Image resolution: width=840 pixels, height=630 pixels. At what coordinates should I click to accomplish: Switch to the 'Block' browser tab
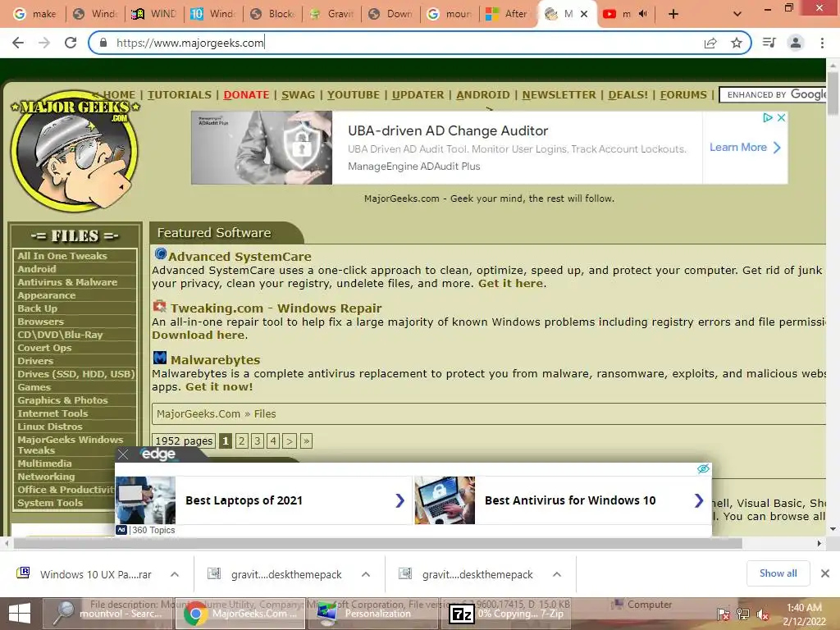(272, 14)
